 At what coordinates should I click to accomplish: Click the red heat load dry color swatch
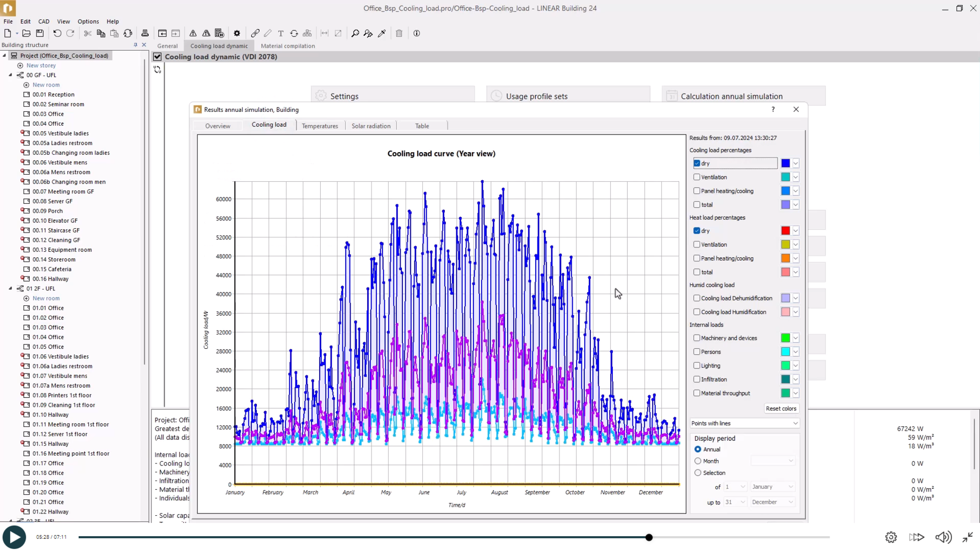[785, 231]
